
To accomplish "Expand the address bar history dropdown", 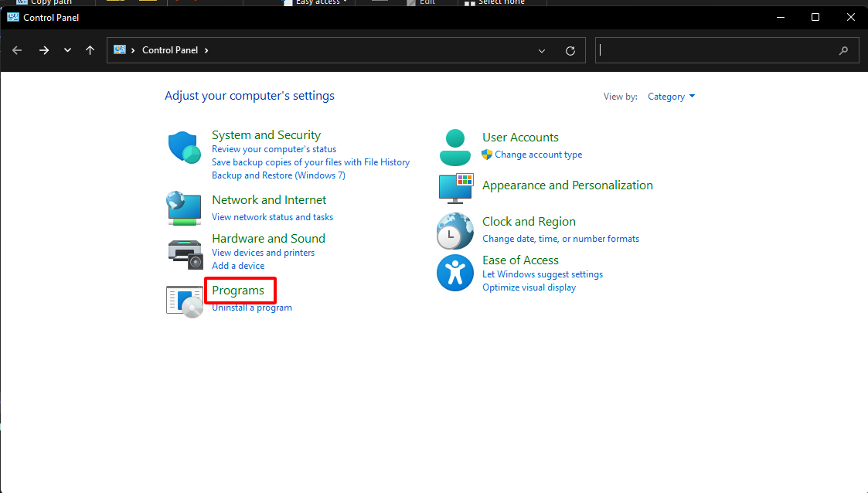I will (x=542, y=51).
